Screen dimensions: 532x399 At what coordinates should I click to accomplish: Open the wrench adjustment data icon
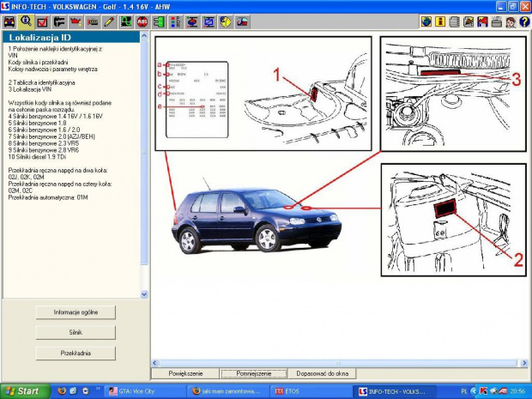tap(59, 22)
